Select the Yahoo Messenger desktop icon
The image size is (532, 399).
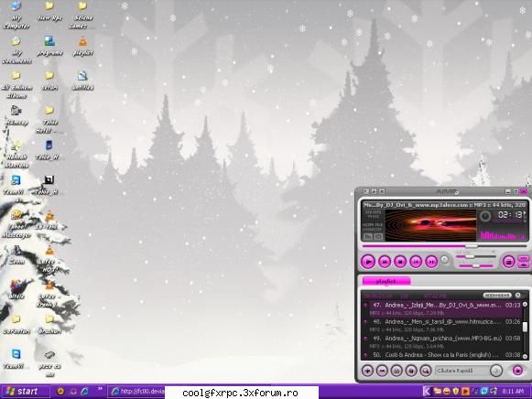16,223
